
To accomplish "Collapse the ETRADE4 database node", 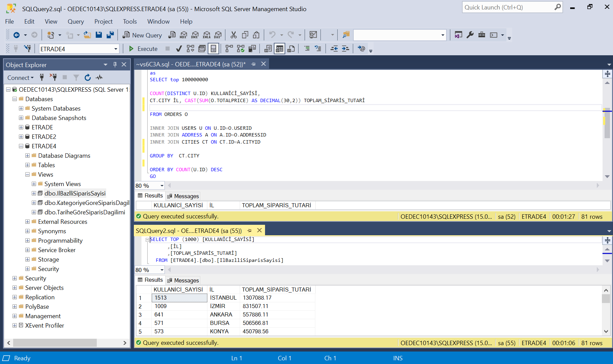I will [21, 146].
